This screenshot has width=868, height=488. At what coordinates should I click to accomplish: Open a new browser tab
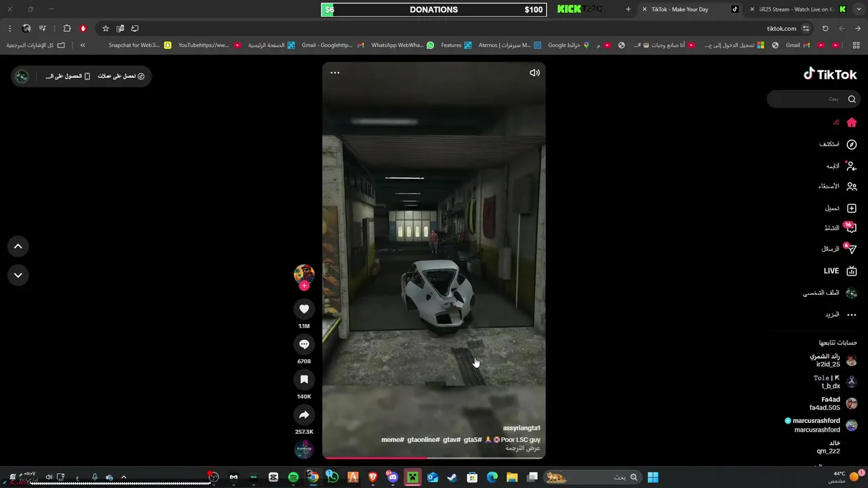628,9
